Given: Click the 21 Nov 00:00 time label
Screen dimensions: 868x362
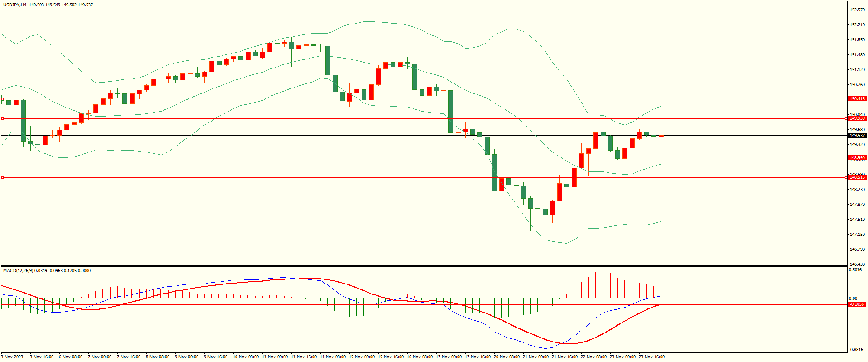Looking at the screenshot, I should pyautogui.click(x=535, y=357).
